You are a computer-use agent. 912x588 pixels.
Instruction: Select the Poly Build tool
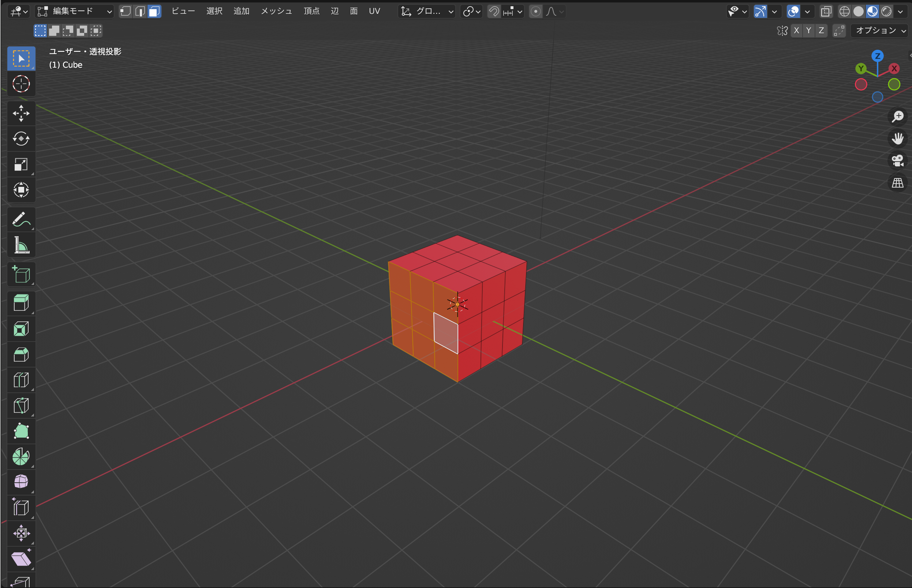[x=21, y=431]
